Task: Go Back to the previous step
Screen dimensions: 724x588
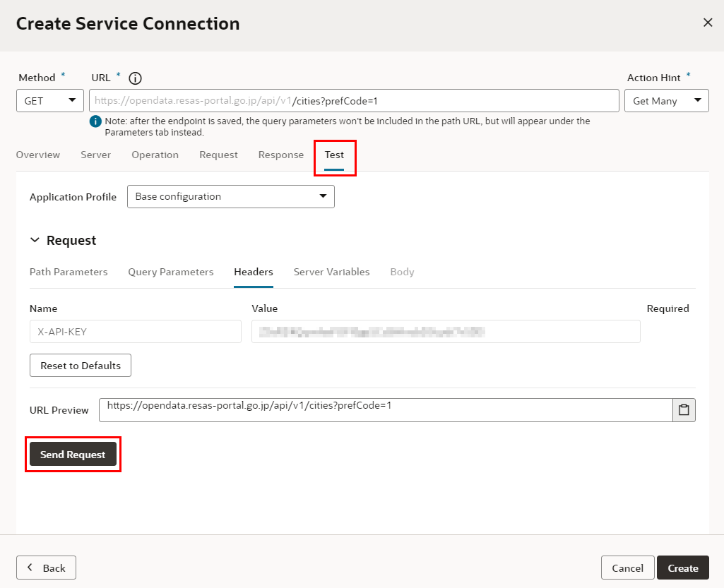Action: pos(46,568)
